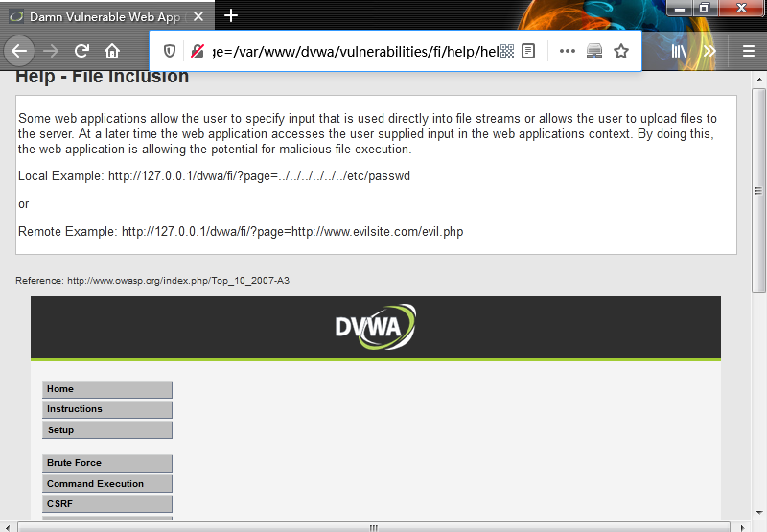The image size is (767, 532).
Task: Click the Remote Example evil.php URL text
Action: (x=292, y=231)
